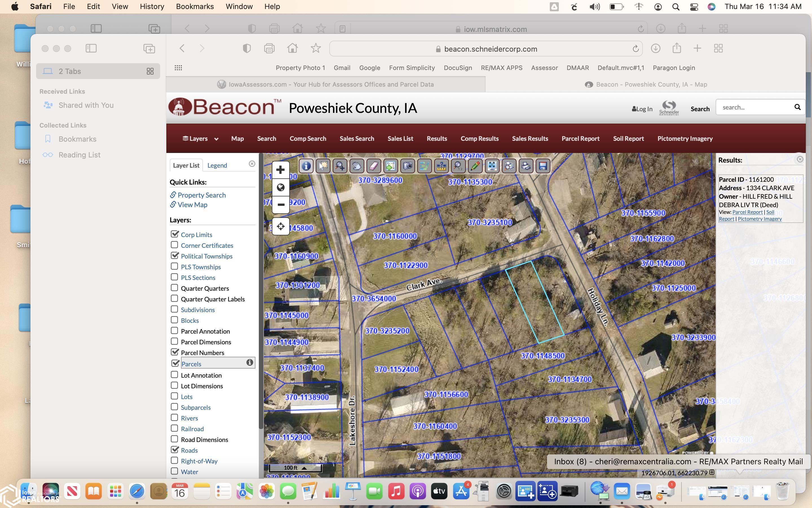
Task: Reload the beacon.schneidercorp.com page
Action: tap(636, 49)
